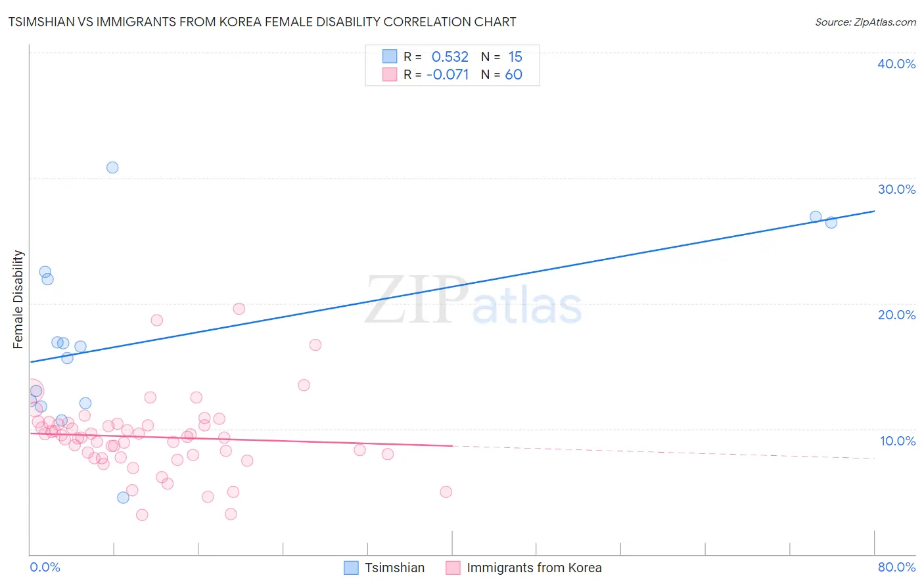Click the pink regression trend line

coord(241,439)
